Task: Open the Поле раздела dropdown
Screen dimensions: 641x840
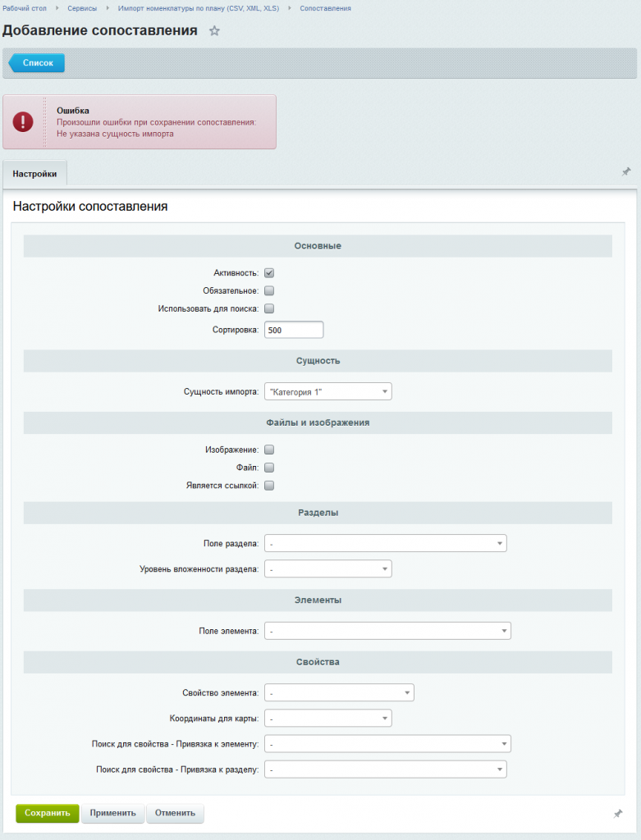Action: pos(386,543)
